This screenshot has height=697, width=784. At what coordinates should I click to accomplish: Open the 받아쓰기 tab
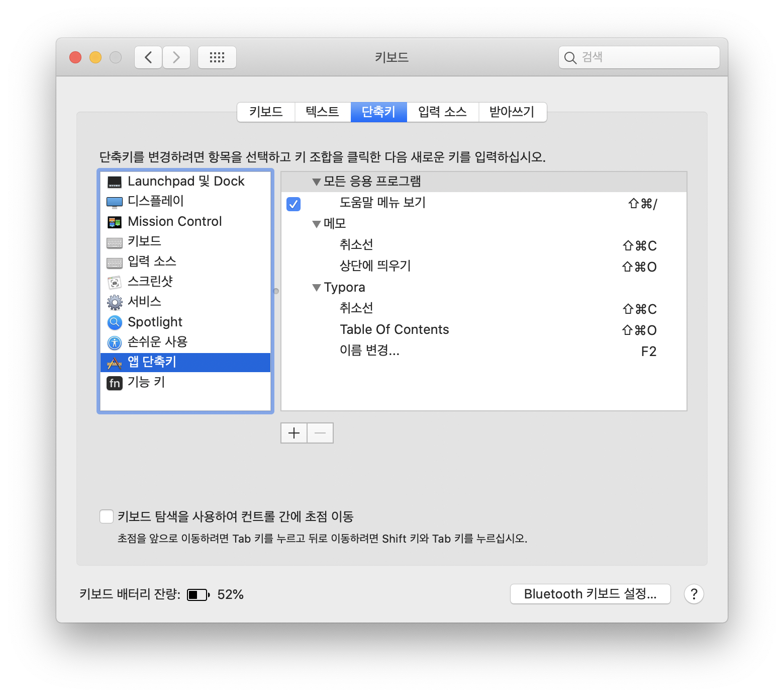coord(512,112)
